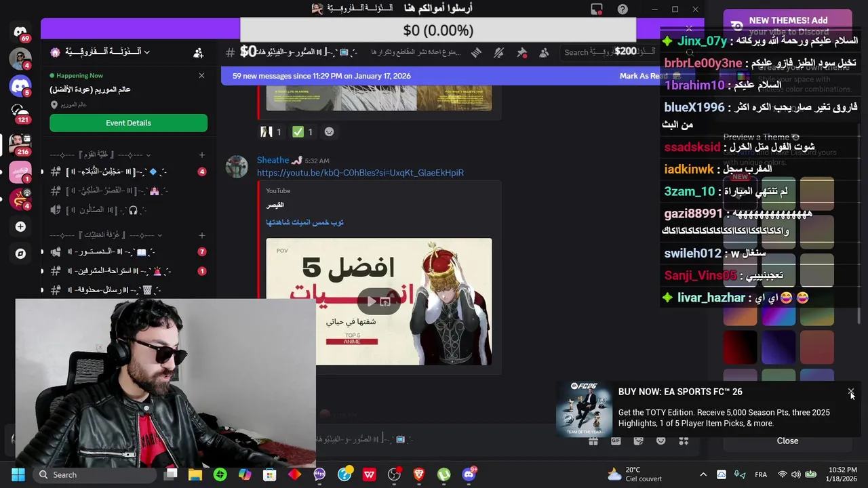868x488 pixels.
Task: Open Discord direct messages home icon
Action: tap(20, 32)
